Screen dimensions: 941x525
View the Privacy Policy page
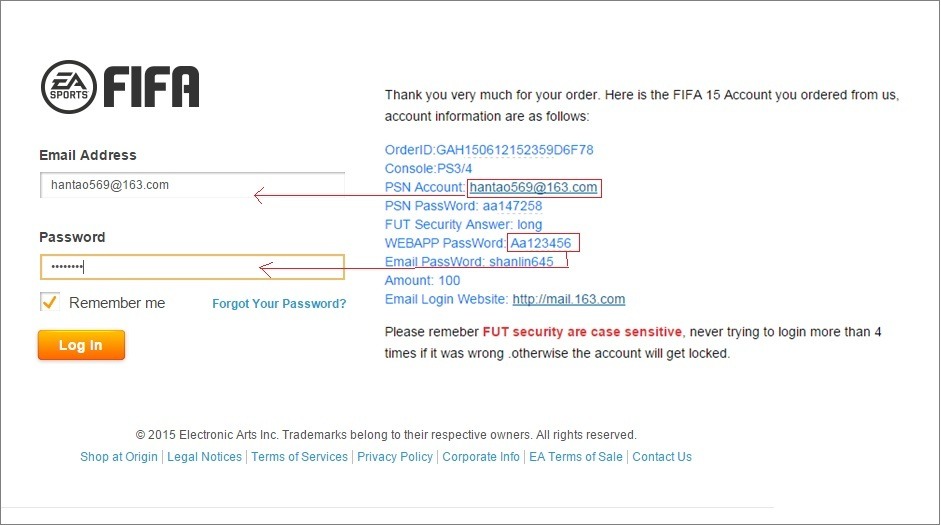point(395,457)
